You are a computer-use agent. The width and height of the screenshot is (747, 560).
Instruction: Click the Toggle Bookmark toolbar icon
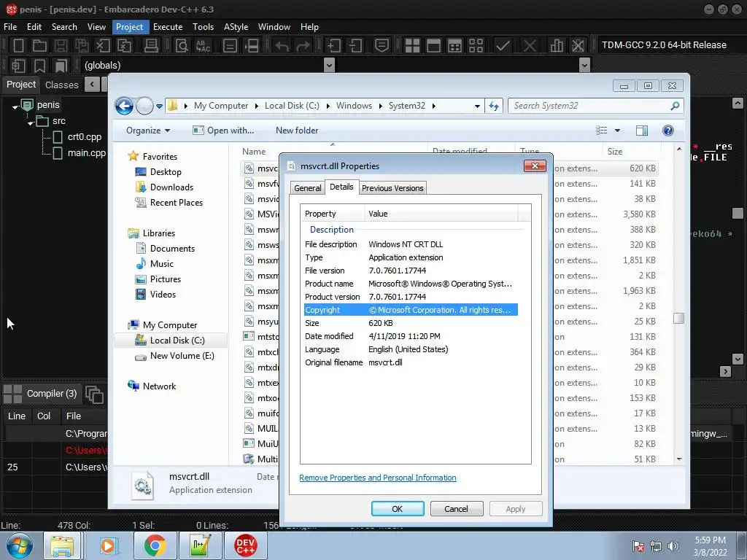click(x=39, y=65)
